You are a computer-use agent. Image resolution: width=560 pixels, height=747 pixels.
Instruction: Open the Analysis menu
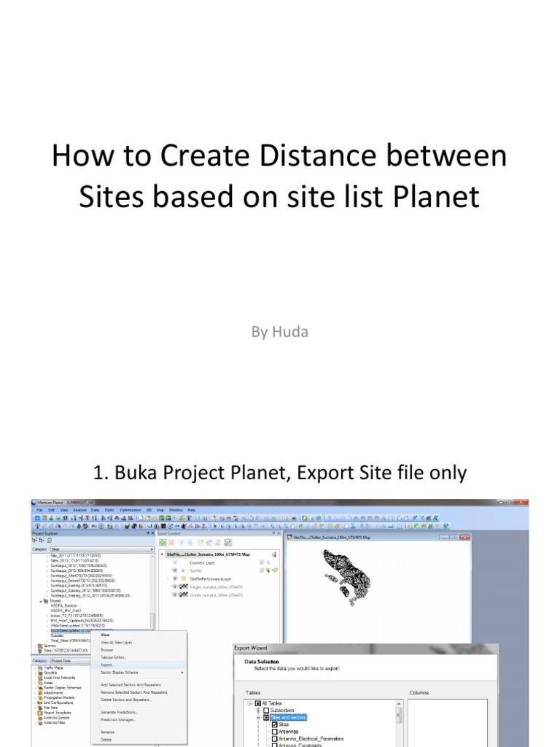(79, 510)
